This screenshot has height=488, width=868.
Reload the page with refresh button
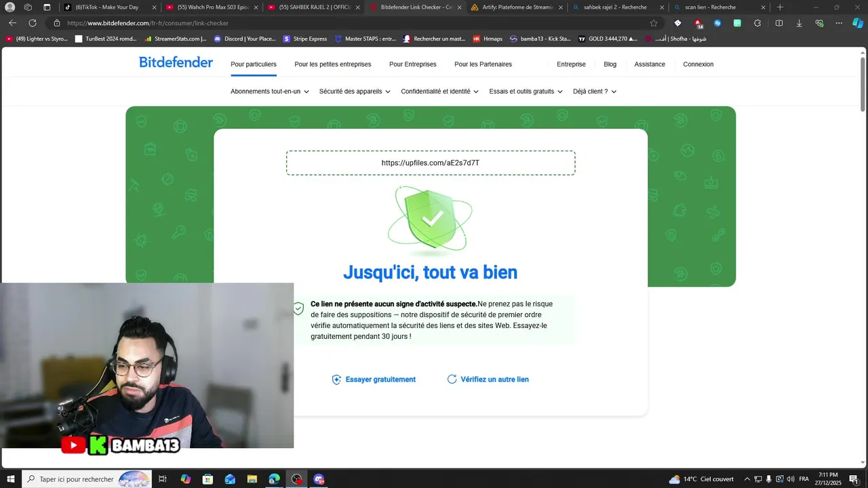tap(32, 23)
